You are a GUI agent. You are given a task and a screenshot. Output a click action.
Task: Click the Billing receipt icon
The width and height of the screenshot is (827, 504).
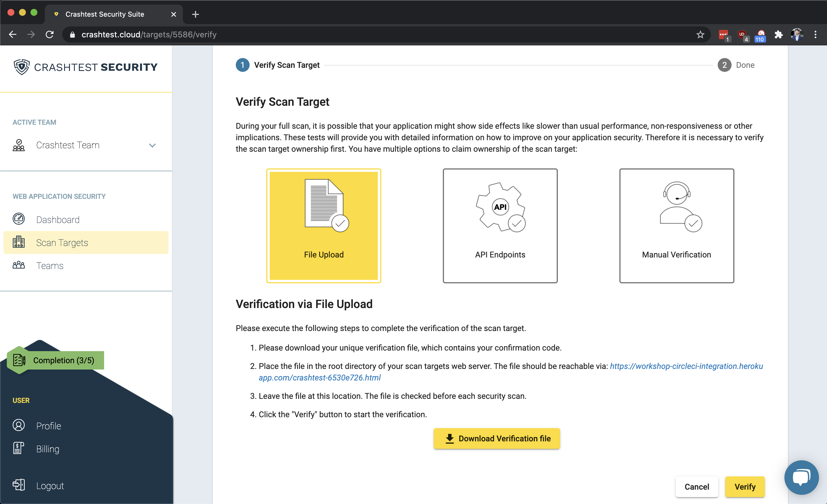(18, 448)
